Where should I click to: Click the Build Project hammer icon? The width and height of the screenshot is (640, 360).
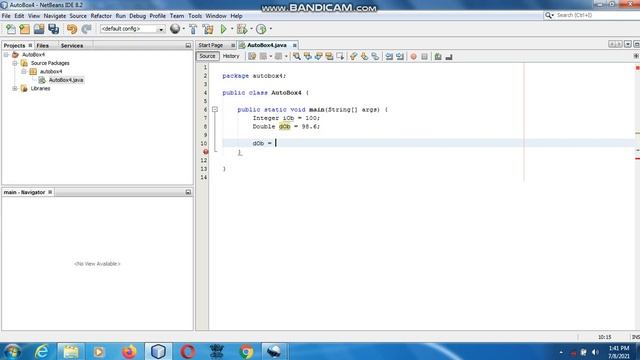(193, 29)
